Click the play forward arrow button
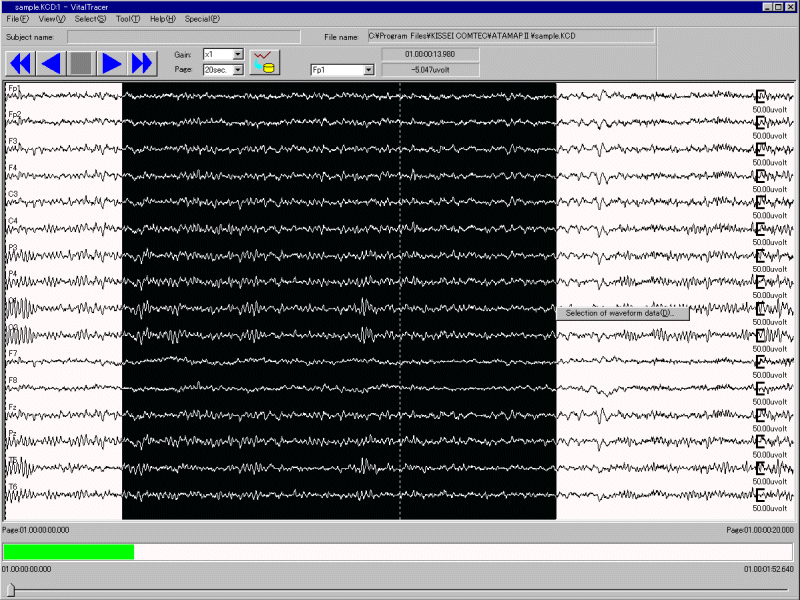 [111, 63]
